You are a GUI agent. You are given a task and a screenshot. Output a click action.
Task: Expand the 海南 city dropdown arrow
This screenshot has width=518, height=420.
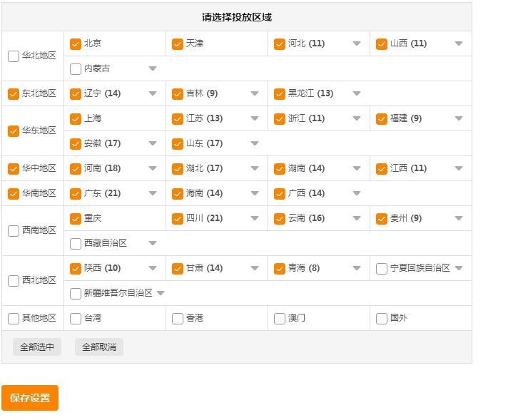[x=255, y=193]
